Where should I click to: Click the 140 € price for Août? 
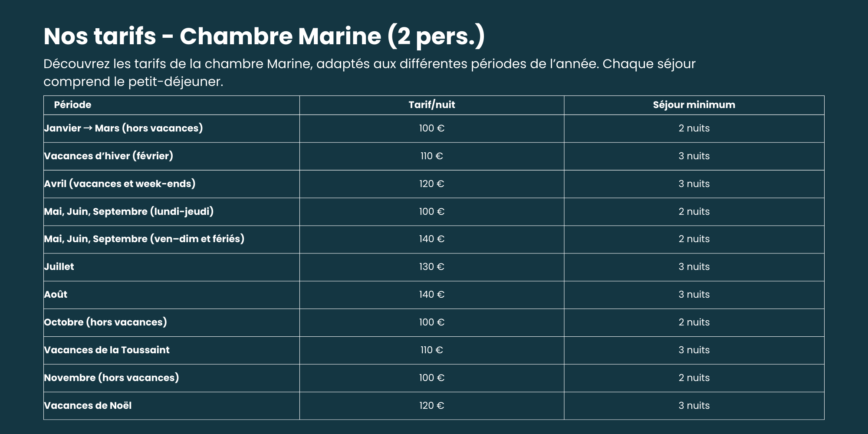tap(431, 294)
